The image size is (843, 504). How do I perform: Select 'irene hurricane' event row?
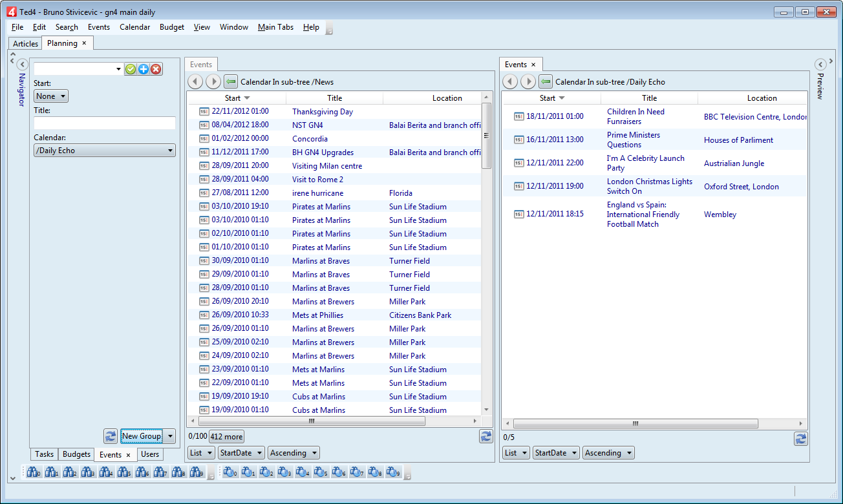tap(335, 193)
